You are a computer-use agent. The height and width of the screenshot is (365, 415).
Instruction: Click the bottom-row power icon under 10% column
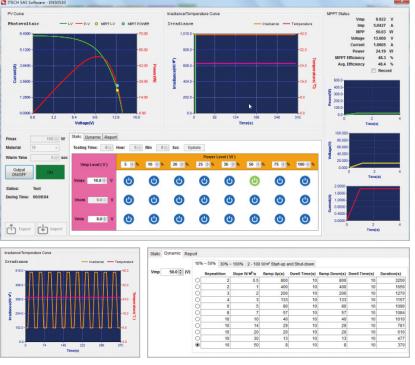pyautogui.click(x=154, y=219)
